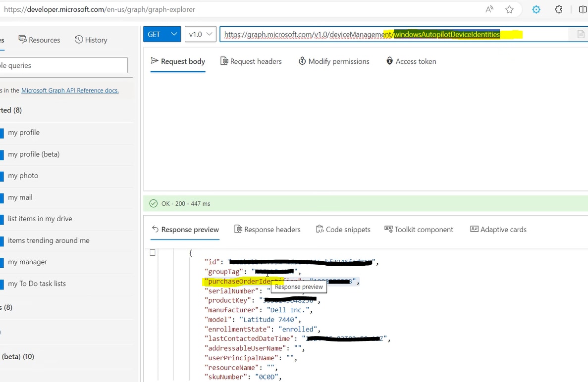Open the Microsoft Graph API Reference docs link

[69, 90]
